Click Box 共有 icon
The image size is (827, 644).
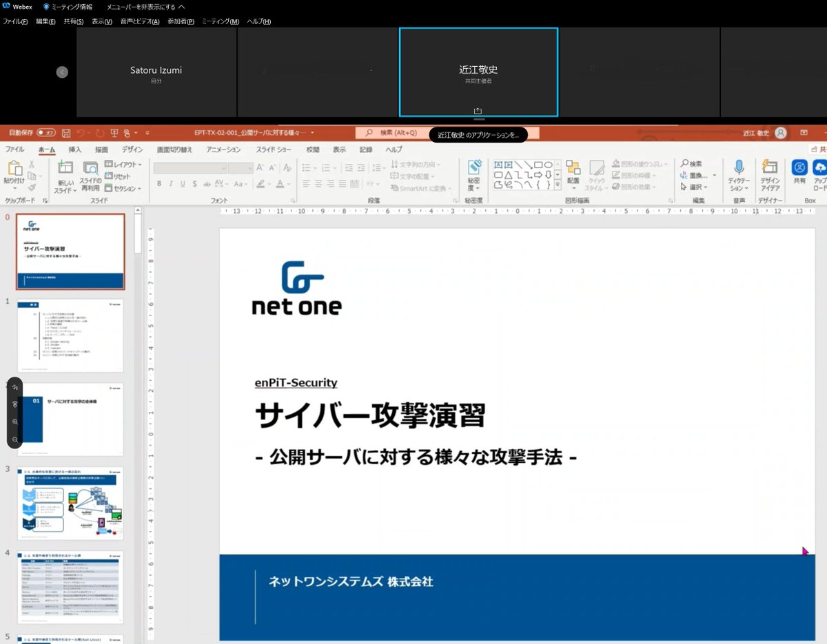point(799,168)
